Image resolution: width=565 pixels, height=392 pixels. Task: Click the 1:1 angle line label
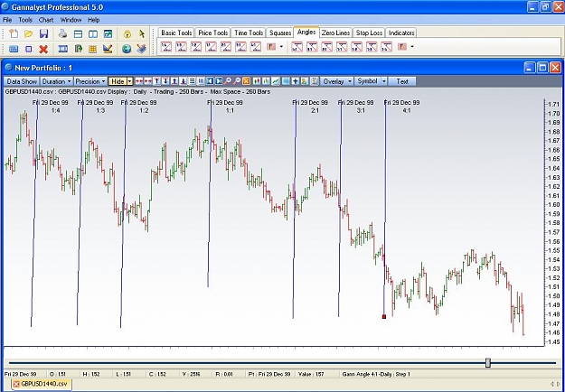pos(230,110)
